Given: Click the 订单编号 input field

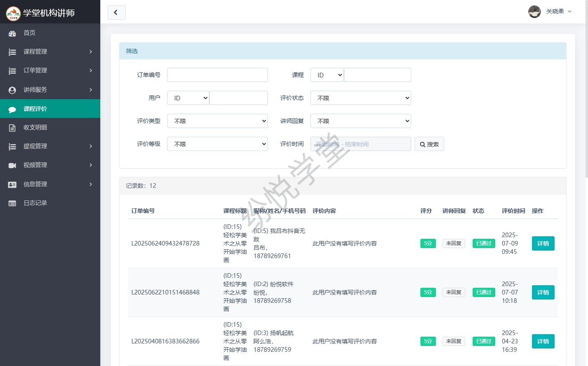Looking at the screenshot, I should (217, 75).
